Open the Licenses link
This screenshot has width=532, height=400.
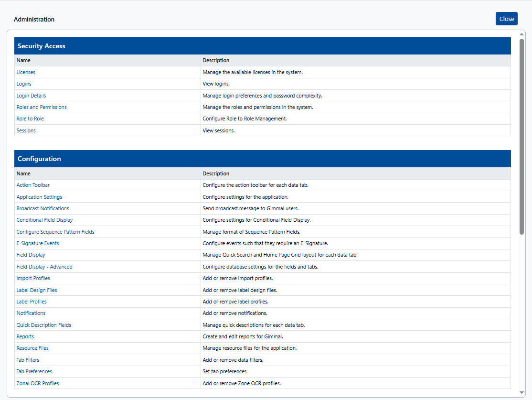[26, 72]
